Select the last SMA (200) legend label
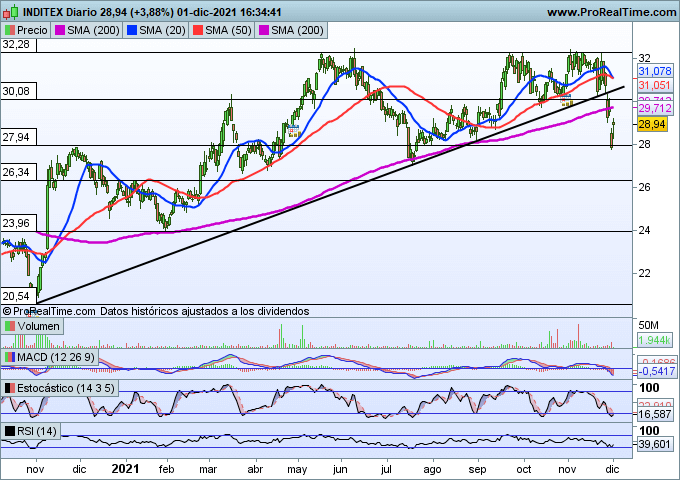The width and height of the screenshot is (680, 480). 297,30
